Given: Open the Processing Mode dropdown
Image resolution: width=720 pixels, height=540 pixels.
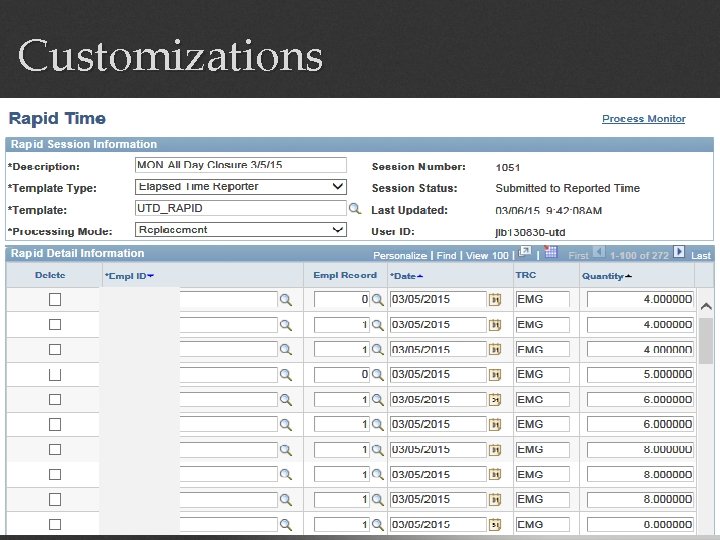Looking at the screenshot, I should (241, 230).
